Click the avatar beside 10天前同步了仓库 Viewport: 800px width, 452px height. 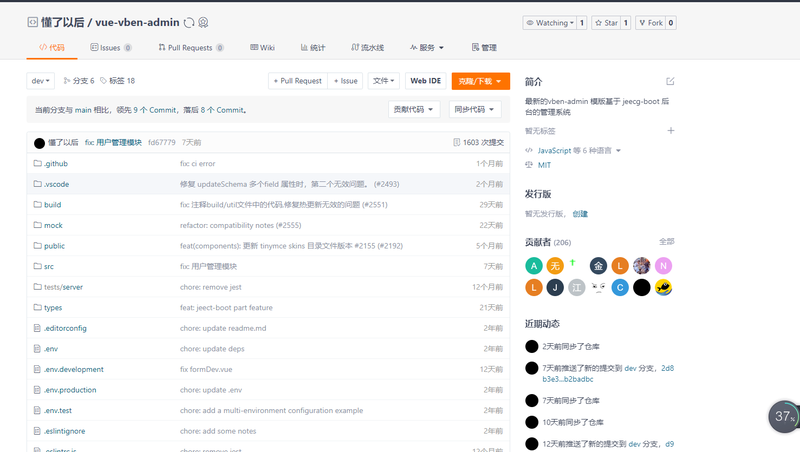coord(532,422)
